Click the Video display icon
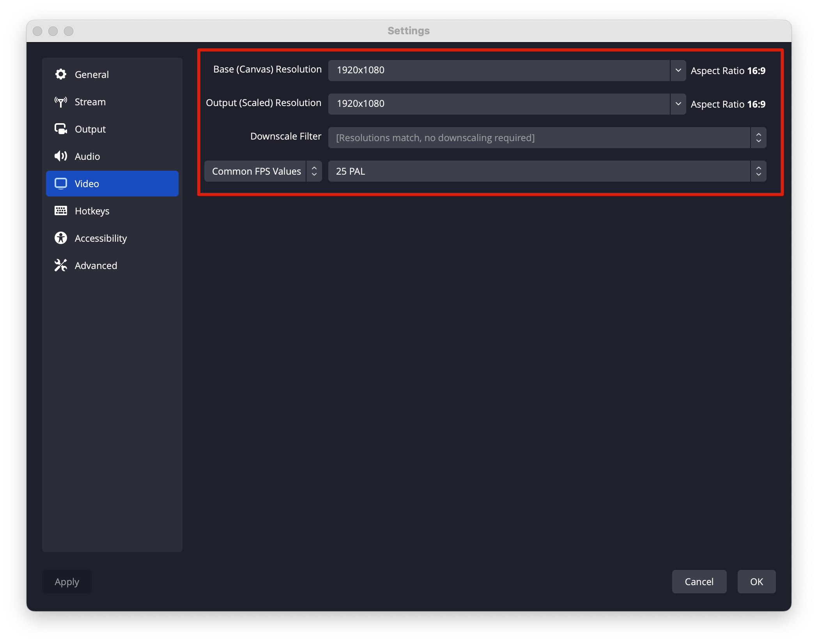The width and height of the screenshot is (818, 644). pos(61,184)
